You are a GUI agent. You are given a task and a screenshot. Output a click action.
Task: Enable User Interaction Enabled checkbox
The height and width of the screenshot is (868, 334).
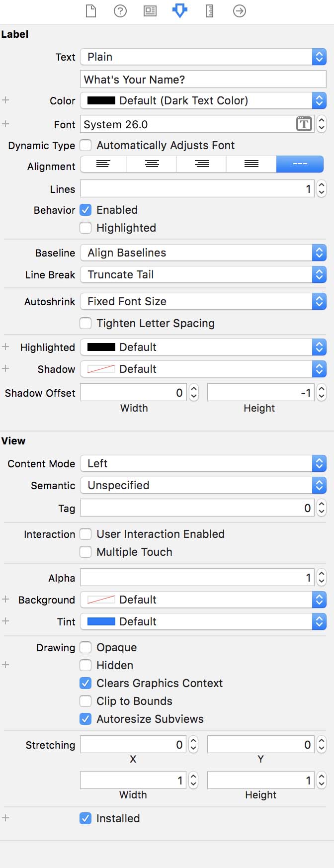86,534
